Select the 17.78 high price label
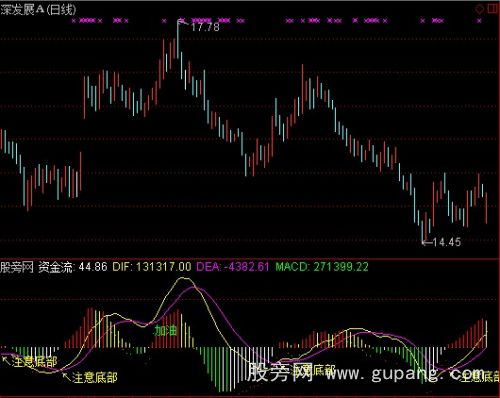Screen dimensions: 500x398 point(205,27)
